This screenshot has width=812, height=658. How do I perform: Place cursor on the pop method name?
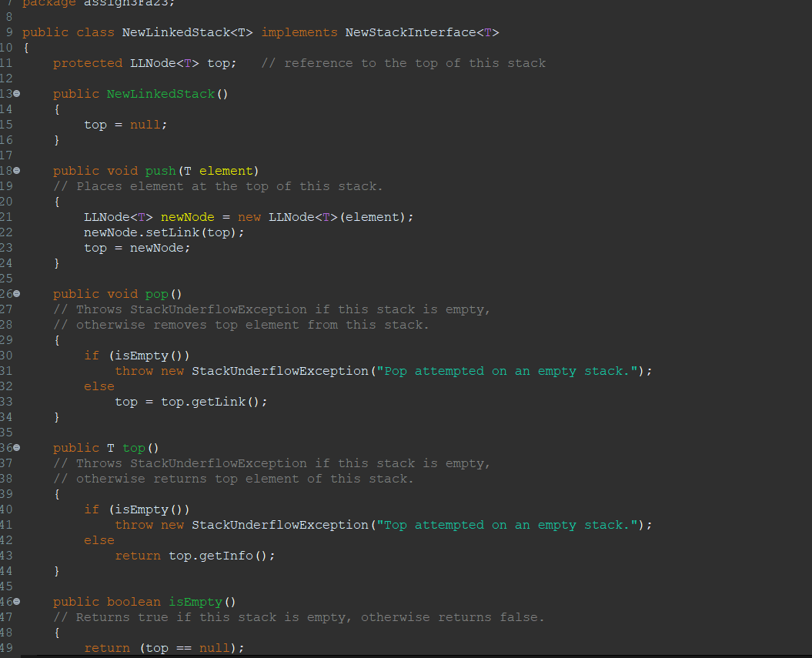pos(156,293)
